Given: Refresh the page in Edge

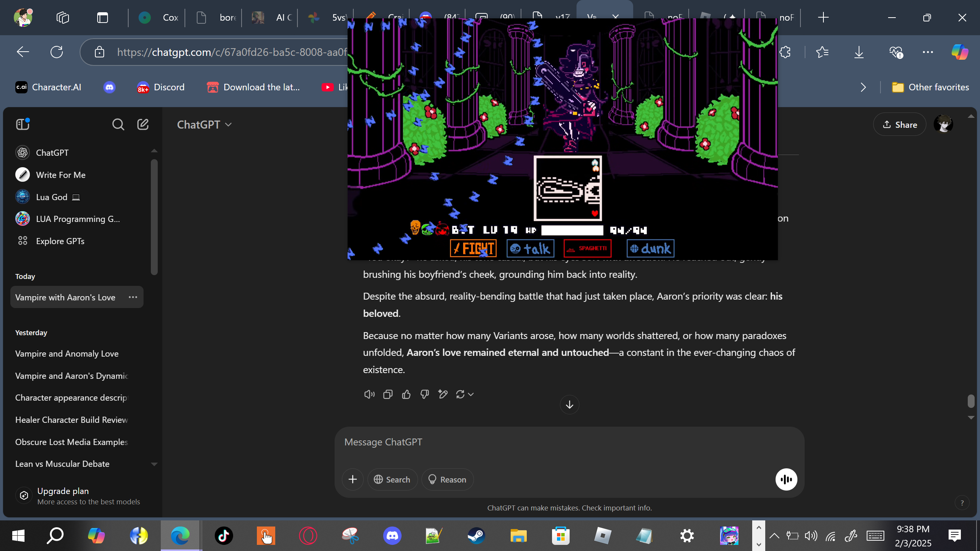Looking at the screenshot, I should coord(57,52).
